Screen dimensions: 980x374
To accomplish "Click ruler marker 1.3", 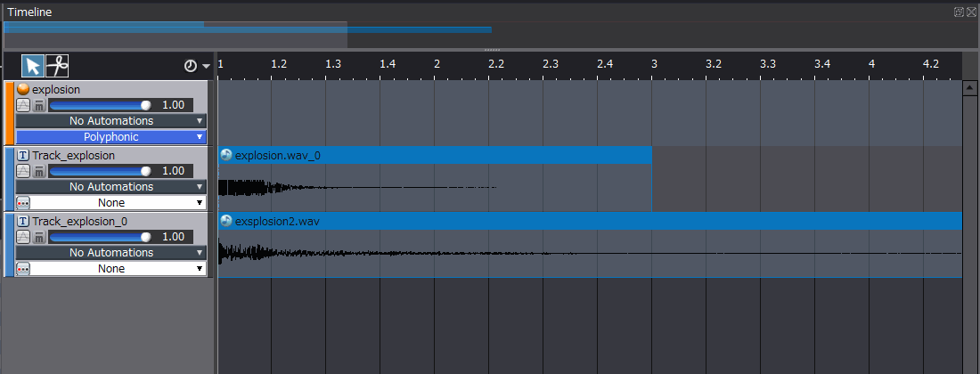I will pos(333,64).
